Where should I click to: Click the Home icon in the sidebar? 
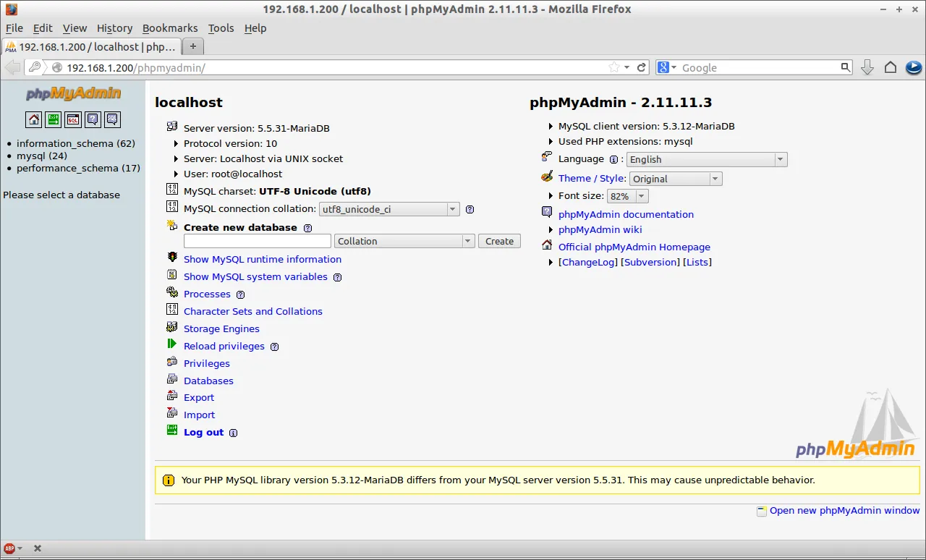click(x=33, y=119)
